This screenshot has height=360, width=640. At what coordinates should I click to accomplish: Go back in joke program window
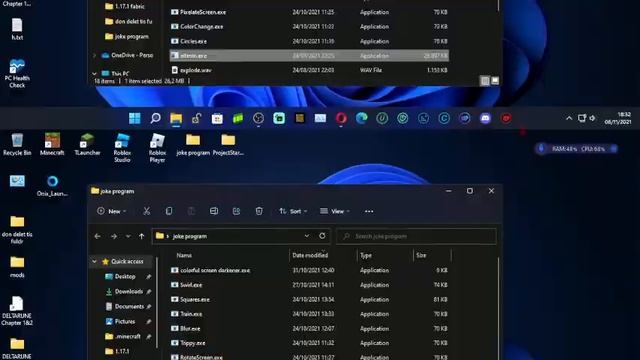[98, 236]
